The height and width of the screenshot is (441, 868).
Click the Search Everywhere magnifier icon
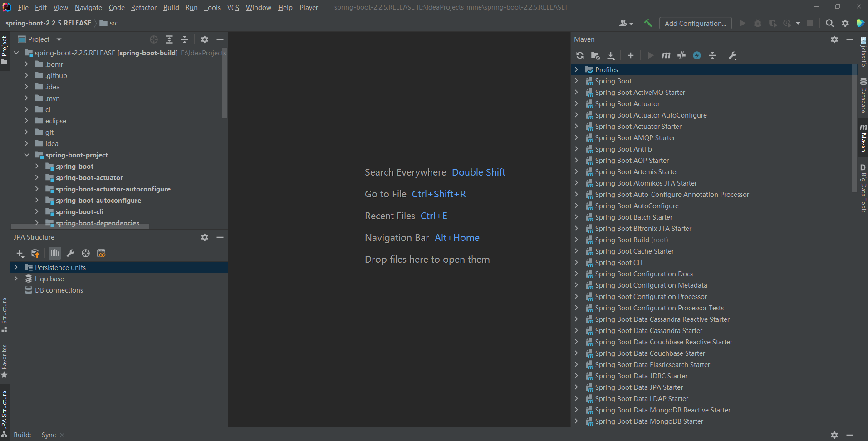pyautogui.click(x=830, y=23)
